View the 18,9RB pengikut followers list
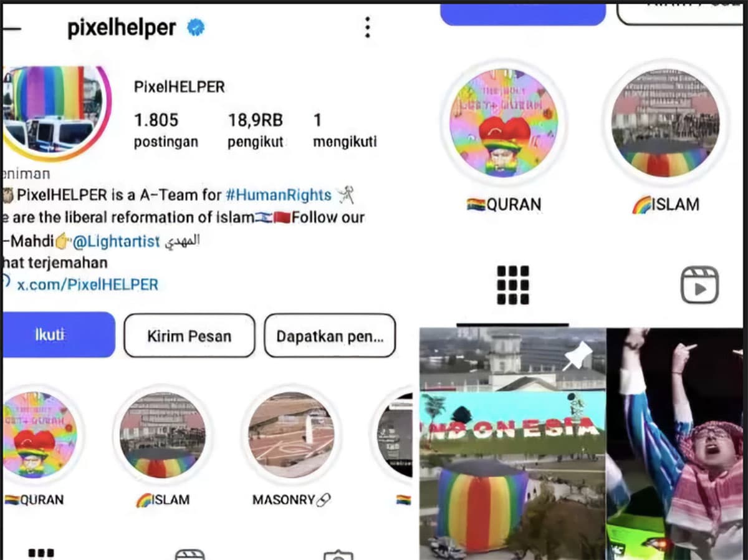This screenshot has width=748, height=560. (255, 130)
